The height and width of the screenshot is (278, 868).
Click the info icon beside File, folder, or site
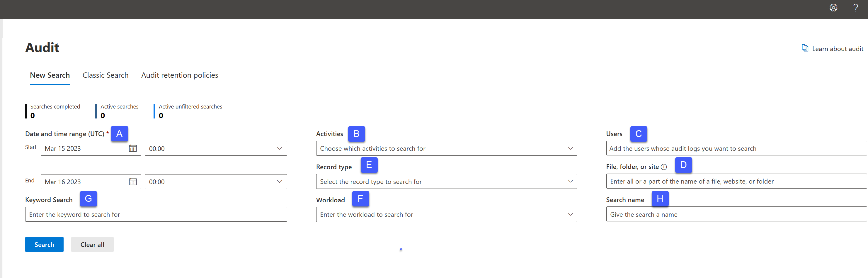pos(664,167)
